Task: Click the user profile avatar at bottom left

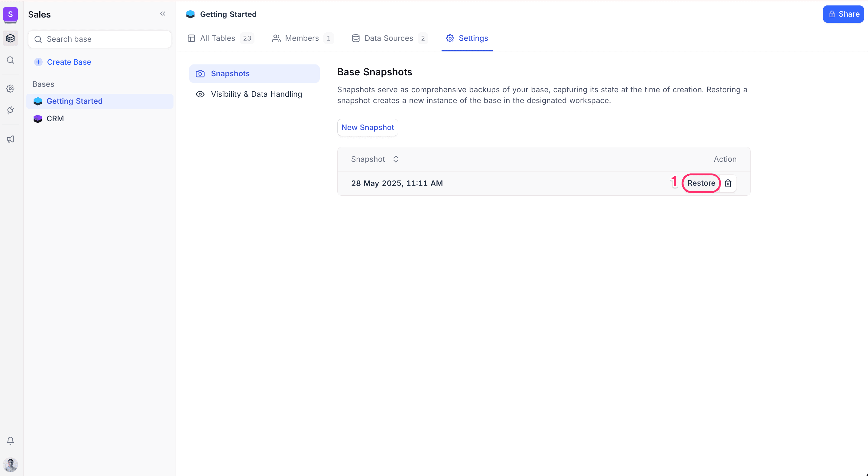Action: [x=11, y=465]
